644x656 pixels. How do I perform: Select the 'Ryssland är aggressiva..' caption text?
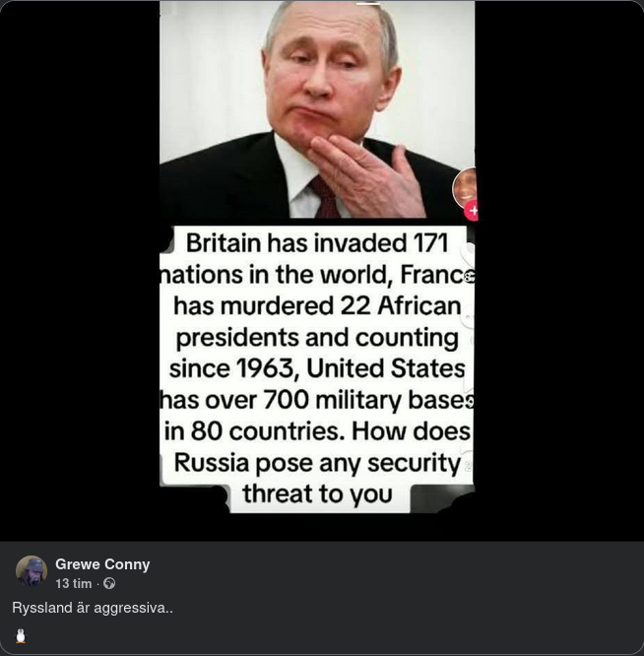point(93,608)
